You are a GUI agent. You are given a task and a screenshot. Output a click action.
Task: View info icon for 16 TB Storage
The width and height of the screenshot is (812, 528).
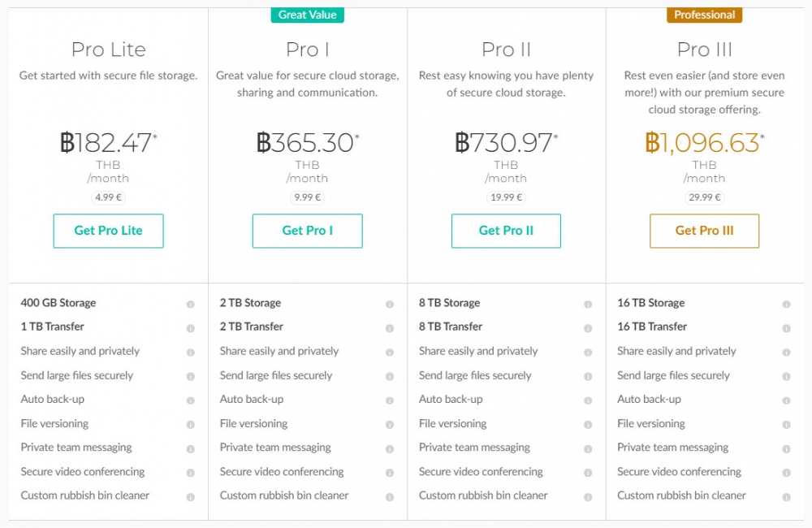pos(786,304)
